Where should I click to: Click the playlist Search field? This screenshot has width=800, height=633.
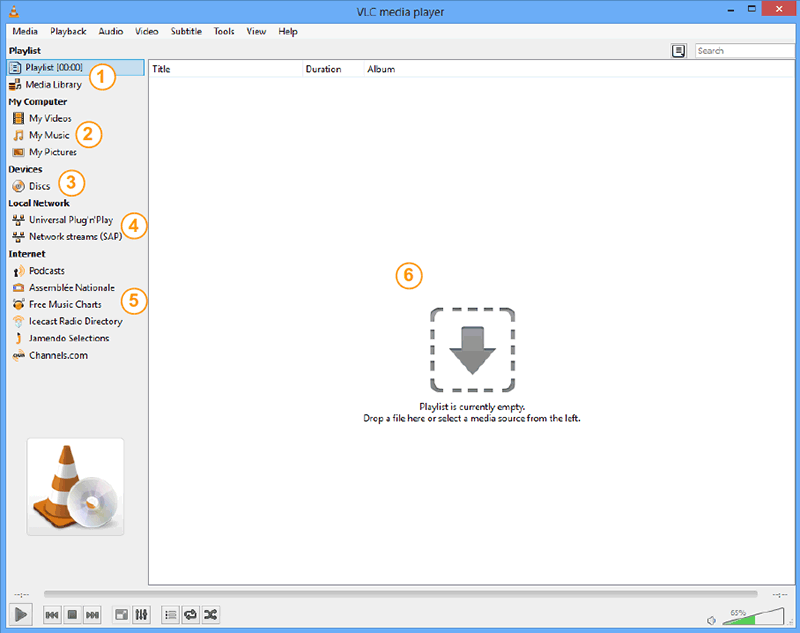(744, 50)
